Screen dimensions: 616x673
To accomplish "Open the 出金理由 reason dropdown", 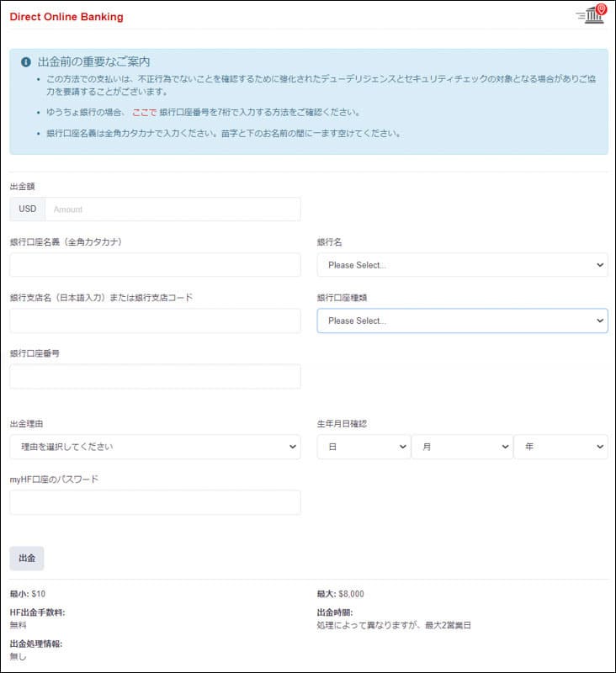I will (155, 447).
